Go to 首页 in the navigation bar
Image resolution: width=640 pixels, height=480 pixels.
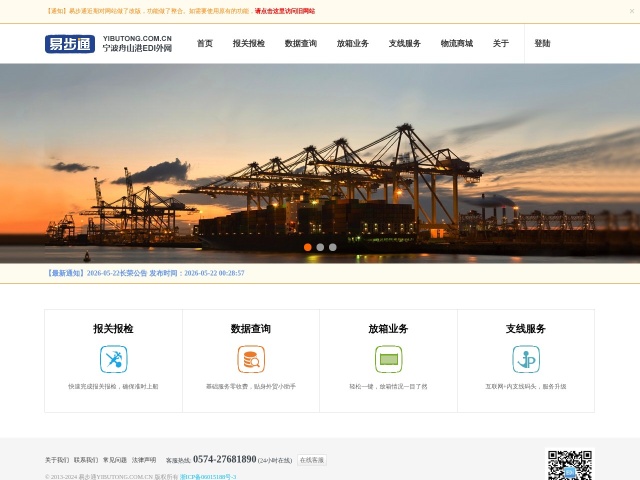click(x=205, y=43)
